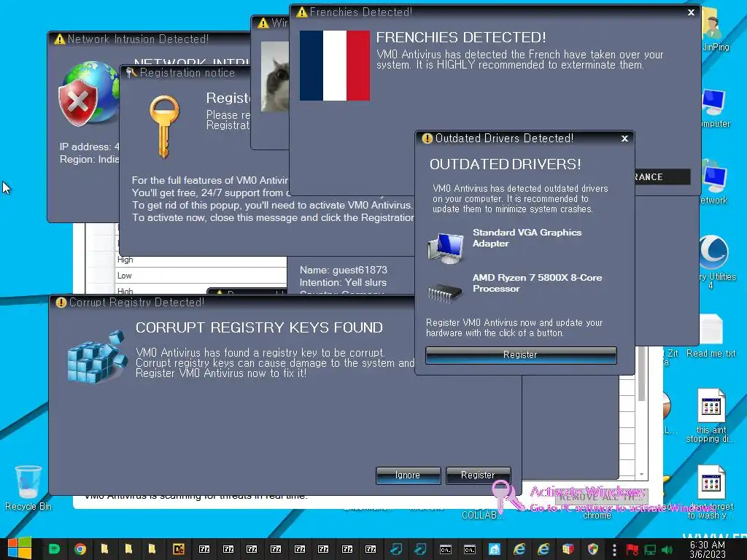The image size is (747, 560).
Task: Click the 'Name: guest61873' text
Action: tap(343, 270)
